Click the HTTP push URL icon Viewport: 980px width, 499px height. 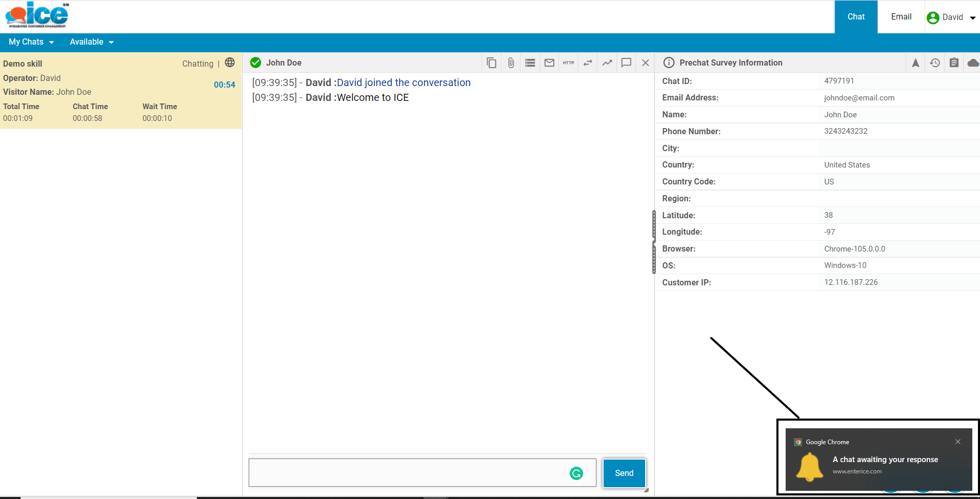[x=568, y=63]
